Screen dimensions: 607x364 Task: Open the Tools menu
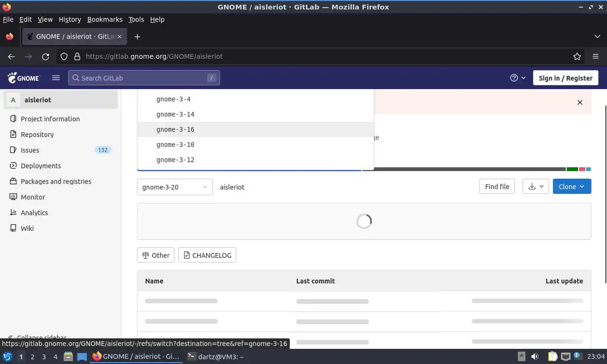(136, 19)
